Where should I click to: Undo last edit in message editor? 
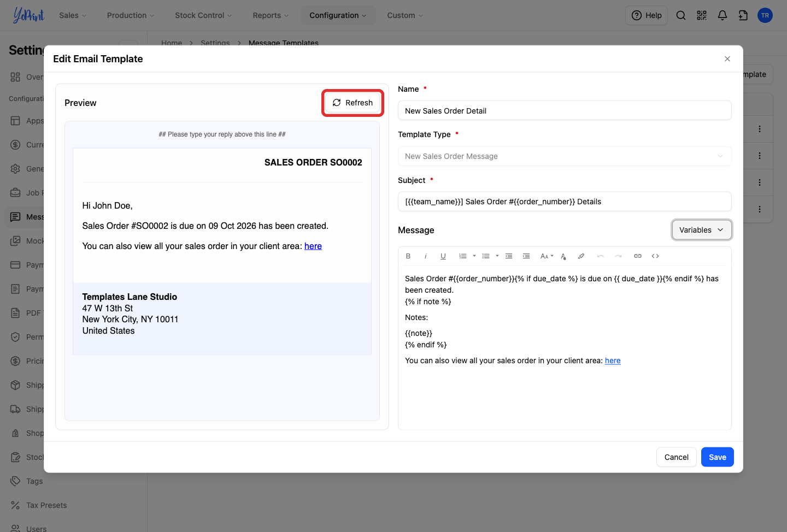pyautogui.click(x=601, y=256)
